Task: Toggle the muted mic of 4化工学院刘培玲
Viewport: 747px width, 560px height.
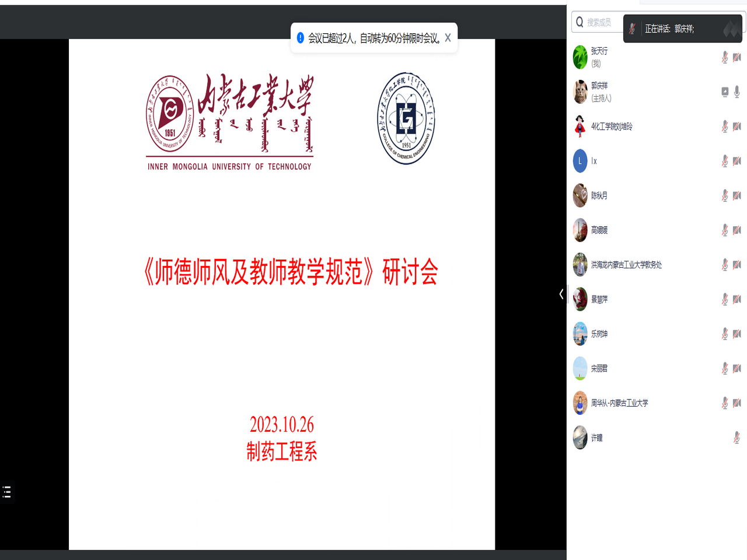Action: 725,127
